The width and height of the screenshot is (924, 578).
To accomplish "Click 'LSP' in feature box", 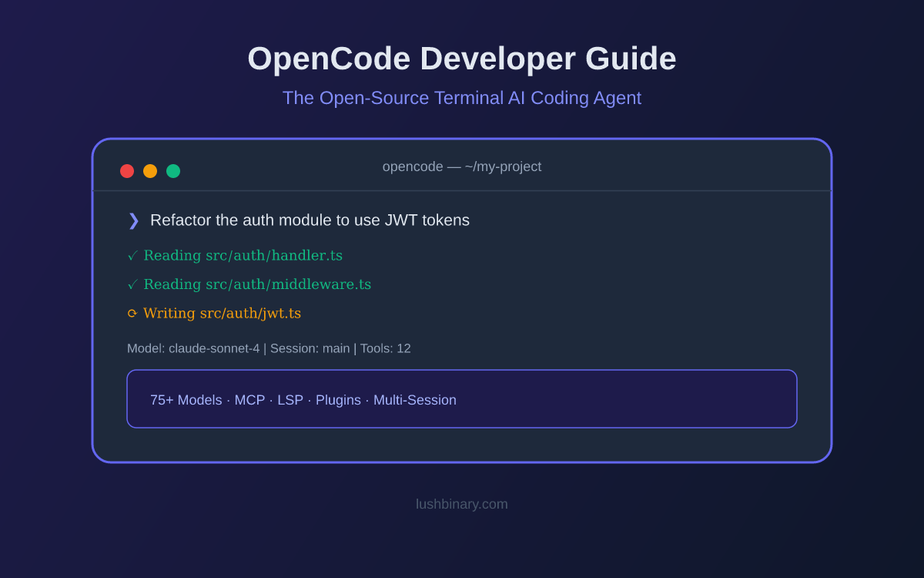I will click(290, 400).
